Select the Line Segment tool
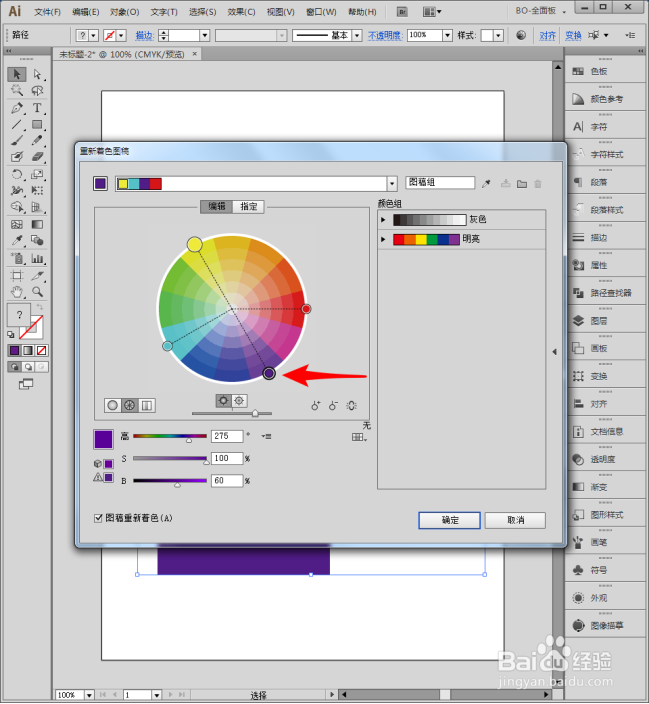This screenshot has width=649, height=704. tap(17, 124)
